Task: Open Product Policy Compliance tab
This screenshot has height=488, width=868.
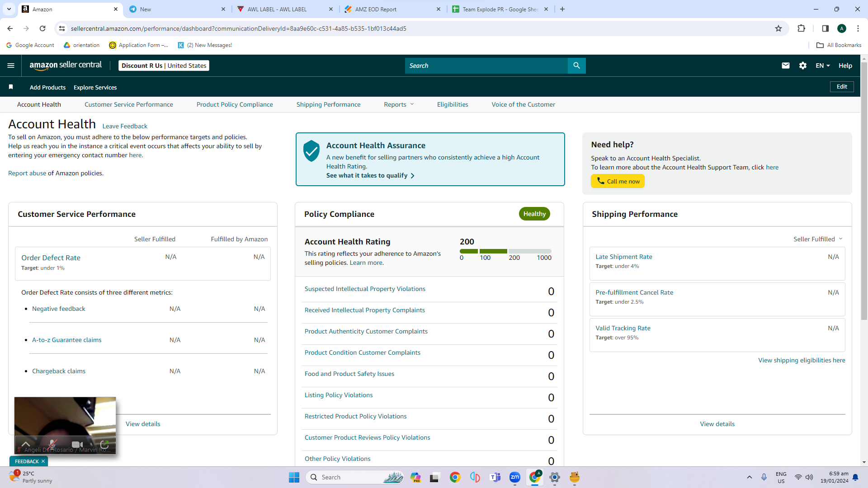Action: [235, 104]
